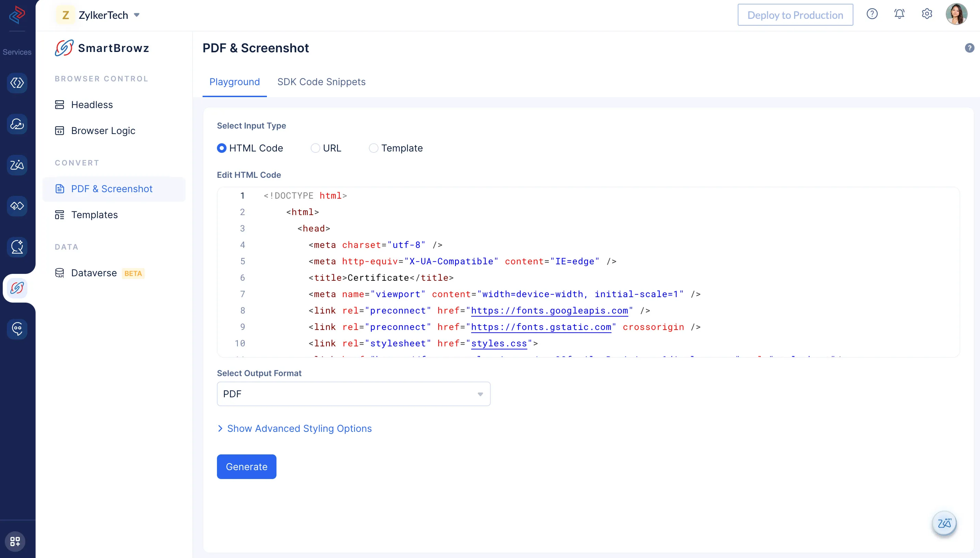Screen dimensions: 980x558
Task: Click the help question mark in header
Action: [x=872, y=14]
